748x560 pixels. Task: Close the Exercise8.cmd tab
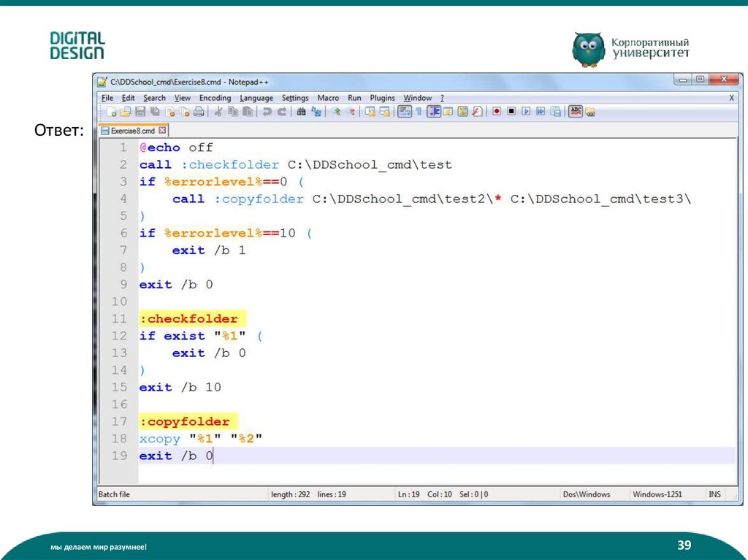[162, 131]
